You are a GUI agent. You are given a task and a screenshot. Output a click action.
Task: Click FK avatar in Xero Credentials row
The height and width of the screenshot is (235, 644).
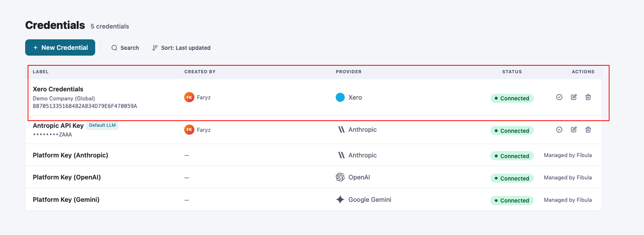[x=189, y=97]
